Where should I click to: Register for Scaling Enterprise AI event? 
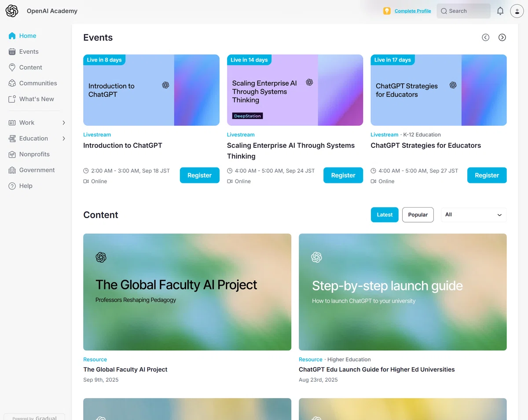click(343, 175)
